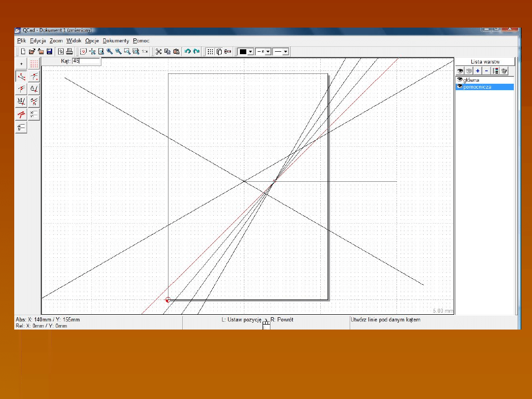Add a new layer with plus button
This screenshot has height=399, width=532.
coord(478,71)
